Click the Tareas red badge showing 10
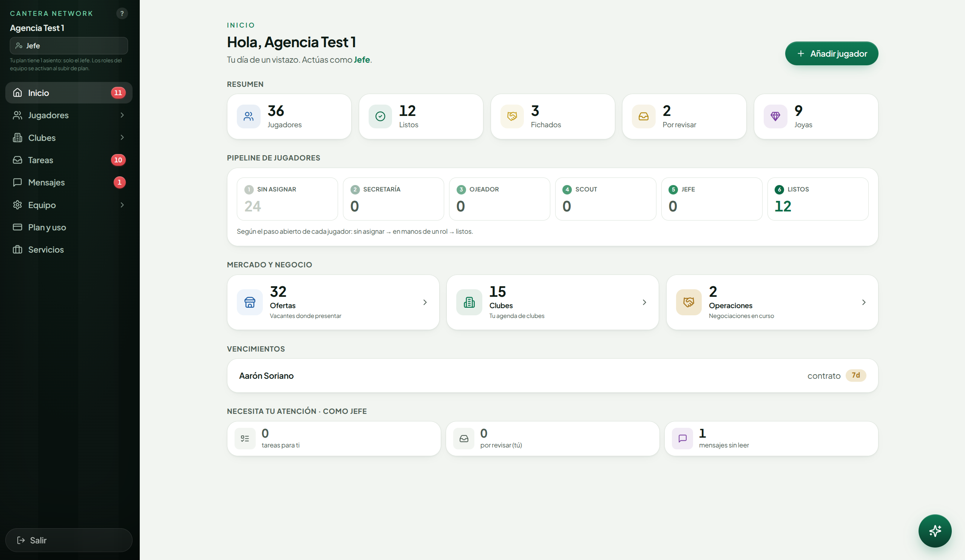The width and height of the screenshot is (965, 560). tap(118, 160)
